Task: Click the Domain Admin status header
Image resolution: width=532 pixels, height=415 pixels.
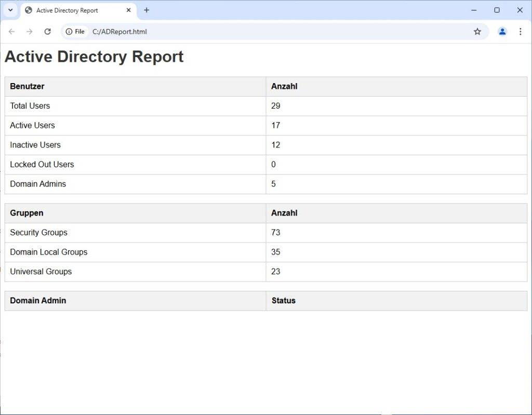Action: point(283,300)
